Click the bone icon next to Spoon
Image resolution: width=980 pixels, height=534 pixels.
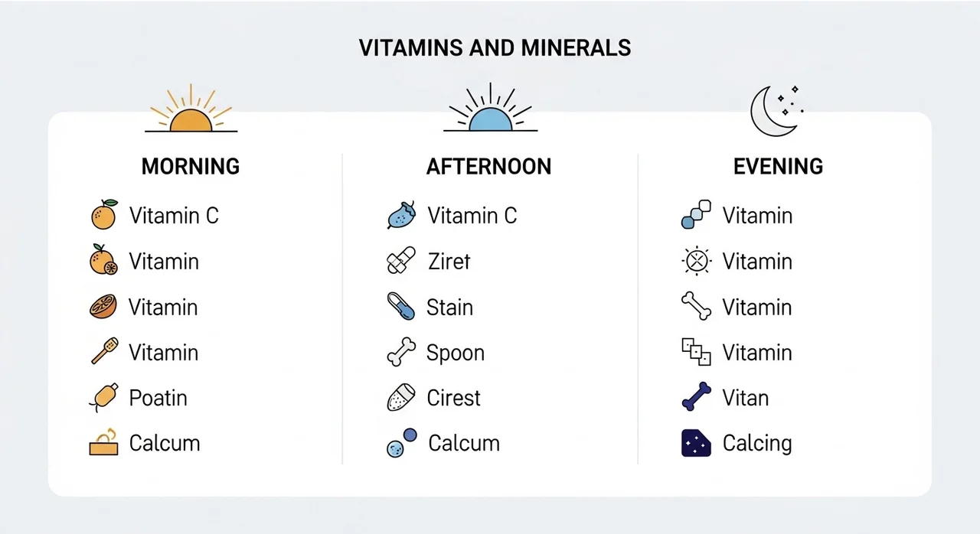401,353
